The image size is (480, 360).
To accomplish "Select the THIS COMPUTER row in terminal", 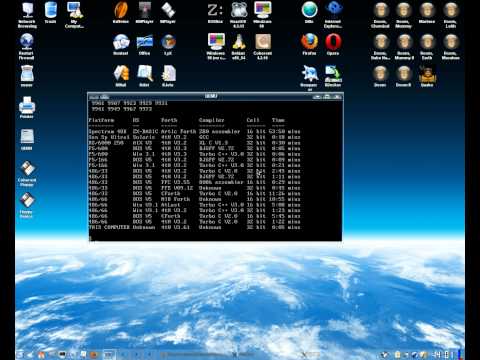I will click(x=194, y=227).
